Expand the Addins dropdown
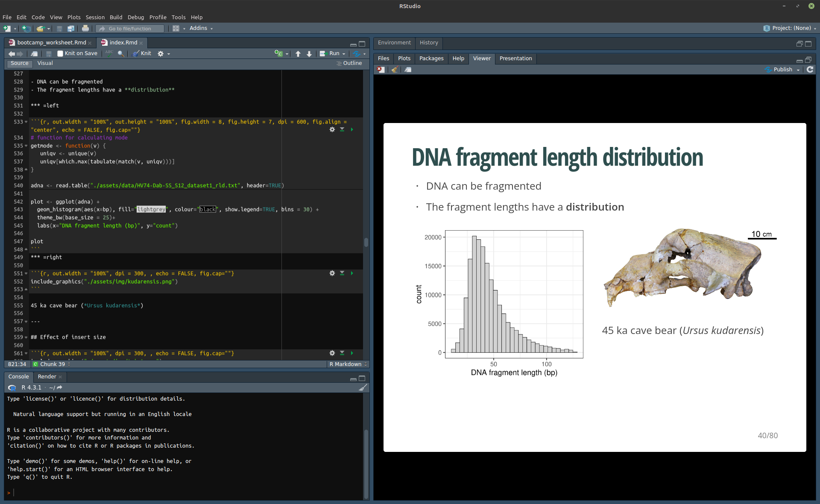 pos(201,28)
